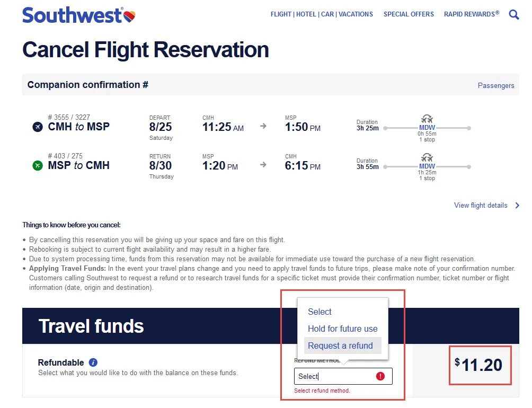Click plane-change icon above second MDW stop
Viewport: 532px width, 408px height.
tap(427, 157)
